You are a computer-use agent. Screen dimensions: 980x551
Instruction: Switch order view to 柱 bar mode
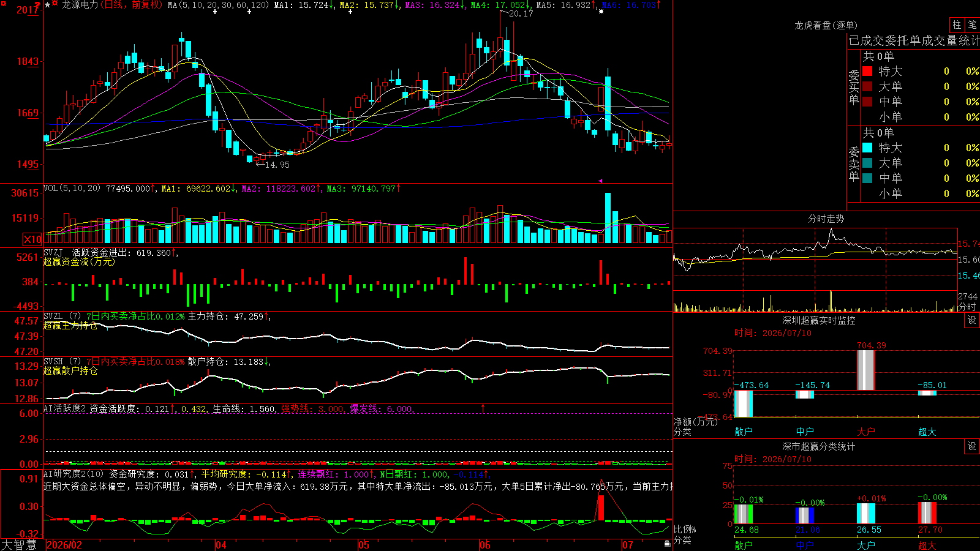[x=957, y=25]
